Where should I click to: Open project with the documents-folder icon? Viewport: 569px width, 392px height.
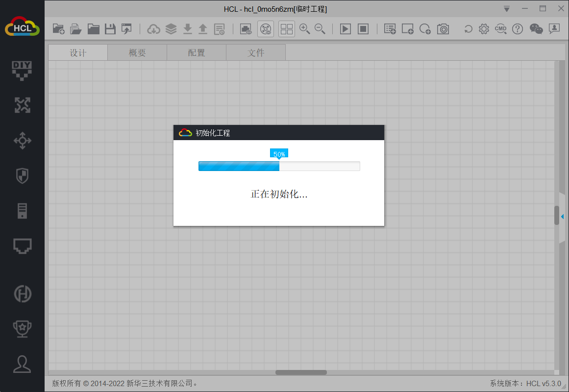(x=75, y=29)
